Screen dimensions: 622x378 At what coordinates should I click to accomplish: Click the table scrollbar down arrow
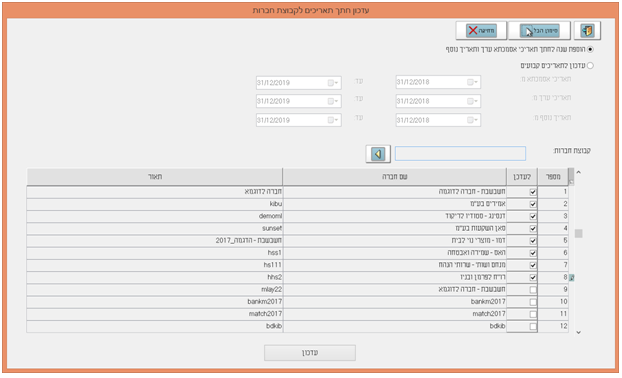[578, 332]
